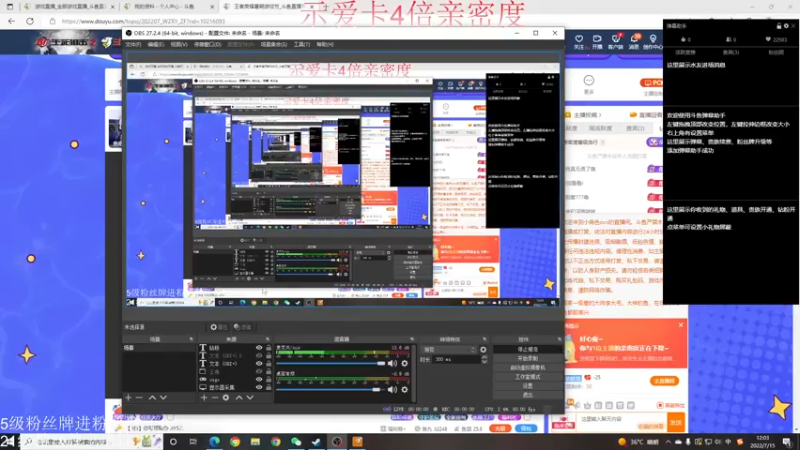Viewport: 800px width, 450px height.
Task: Click the 关注 heart icon in the Douyu header
Action: tap(579, 39)
